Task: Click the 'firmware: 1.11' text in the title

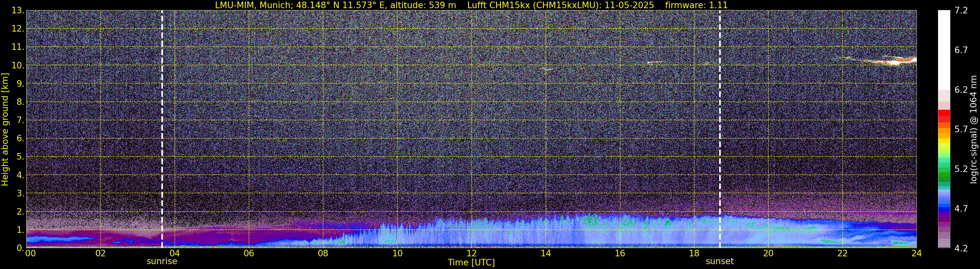Action: tap(696, 5)
